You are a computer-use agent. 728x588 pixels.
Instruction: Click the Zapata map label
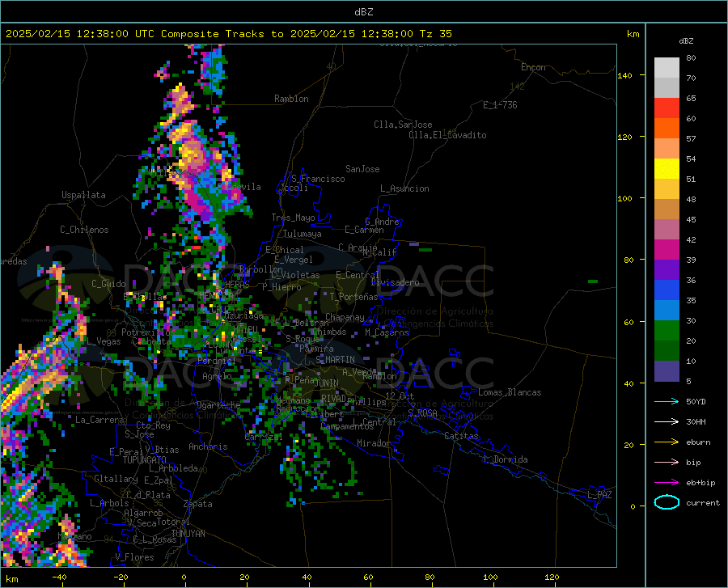[x=198, y=504]
